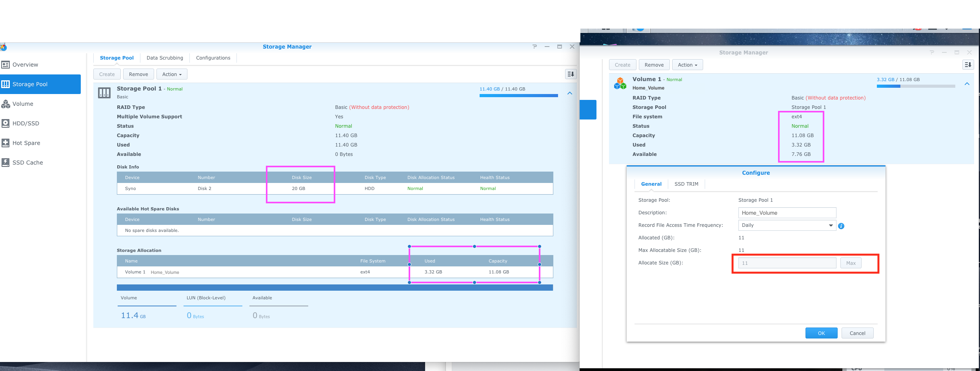Click the info icon beside Daily frequency

[841, 226]
